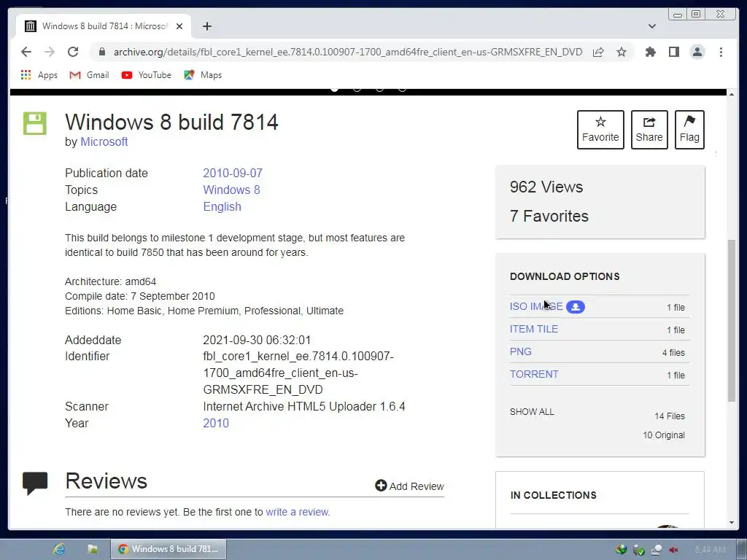Click the 'Internet Archive HTML5 Uploader 1.6.4' text

point(304,406)
